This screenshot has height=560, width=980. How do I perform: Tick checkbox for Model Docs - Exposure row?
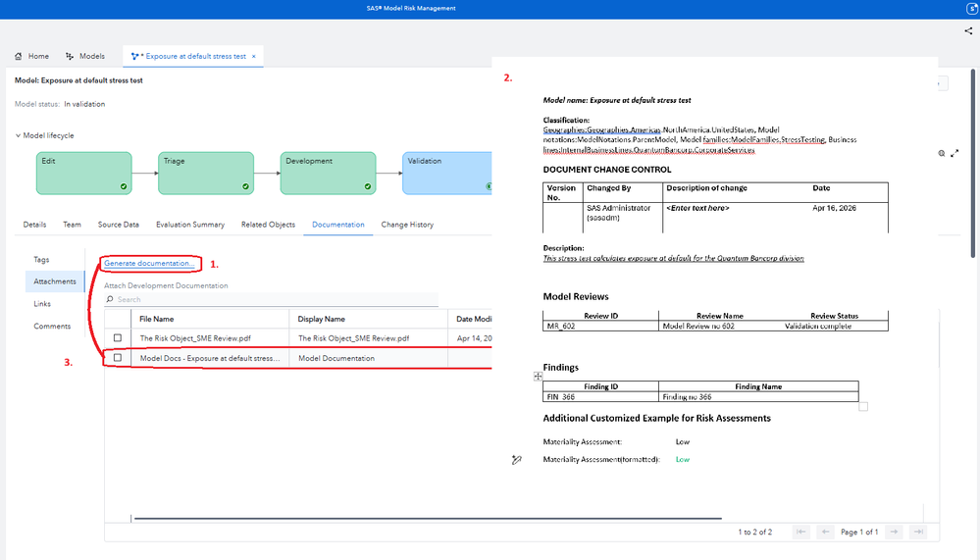[118, 358]
